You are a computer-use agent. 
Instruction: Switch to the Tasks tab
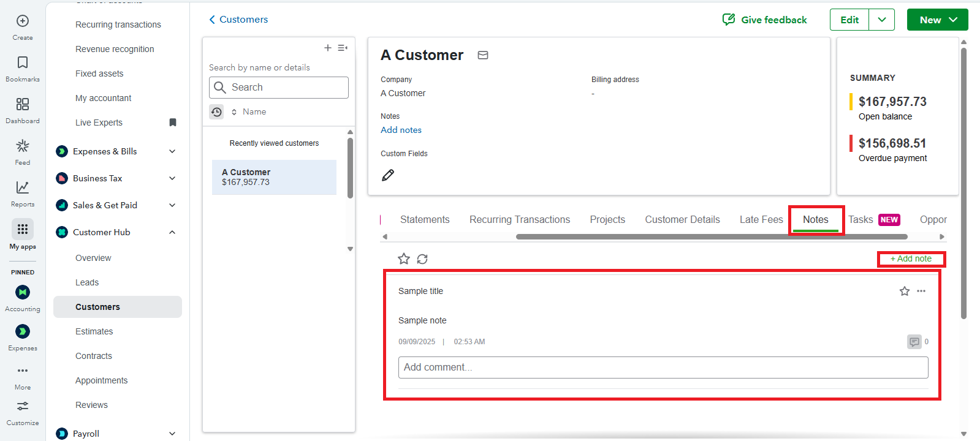click(860, 220)
